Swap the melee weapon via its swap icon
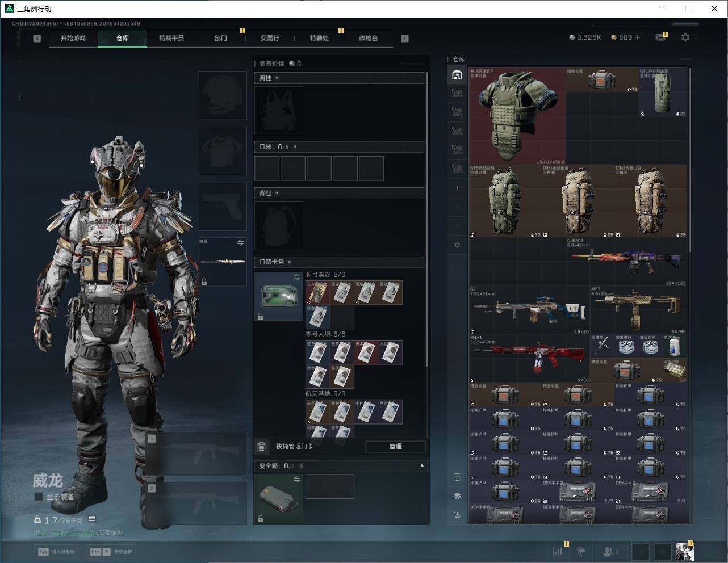Screen dimensions: 728x563 [x=241, y=243]
